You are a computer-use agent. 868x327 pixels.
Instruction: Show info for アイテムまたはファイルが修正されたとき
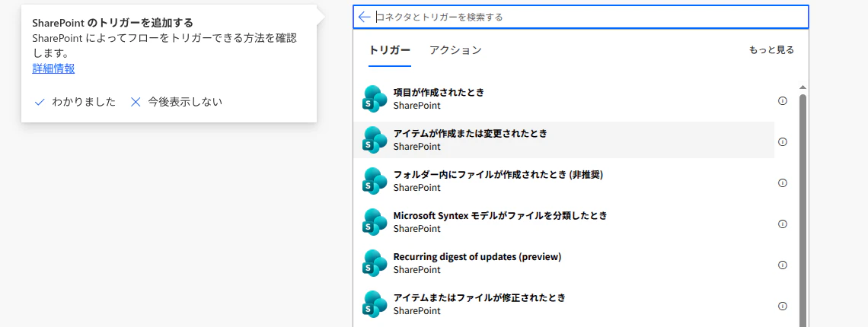click(783, 306)
